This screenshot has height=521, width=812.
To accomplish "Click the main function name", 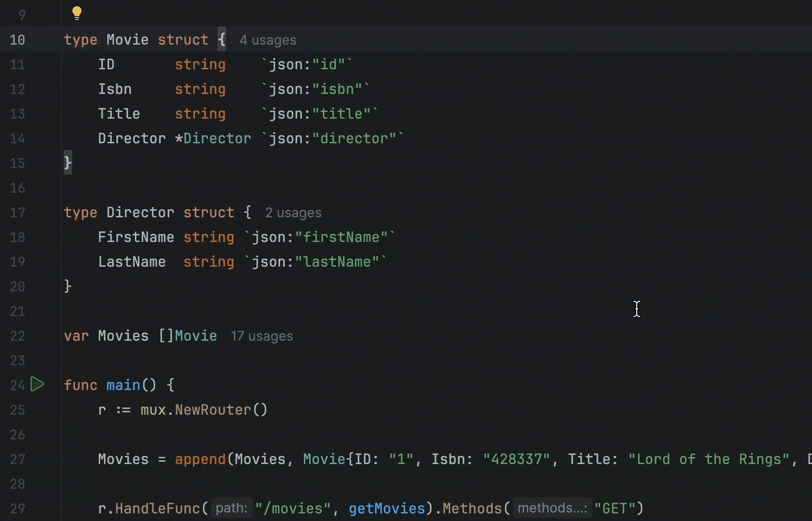I will [x=123, y=385].
